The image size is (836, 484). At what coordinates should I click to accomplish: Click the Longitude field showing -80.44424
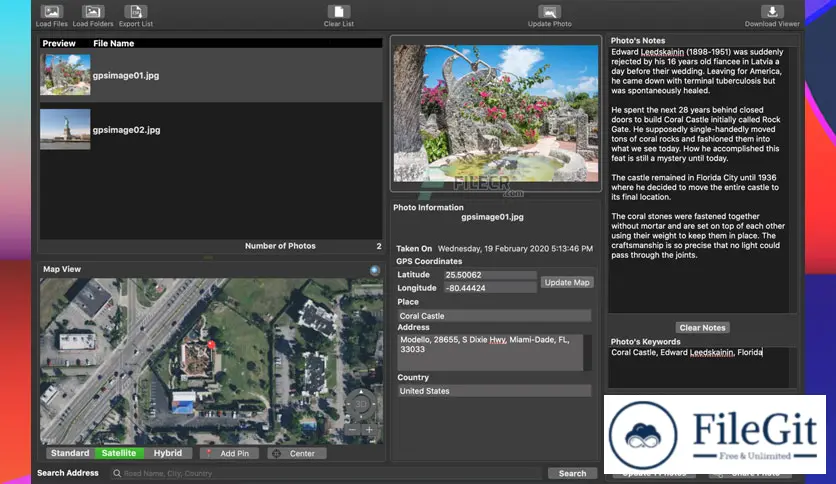click(x=490, y=288)
